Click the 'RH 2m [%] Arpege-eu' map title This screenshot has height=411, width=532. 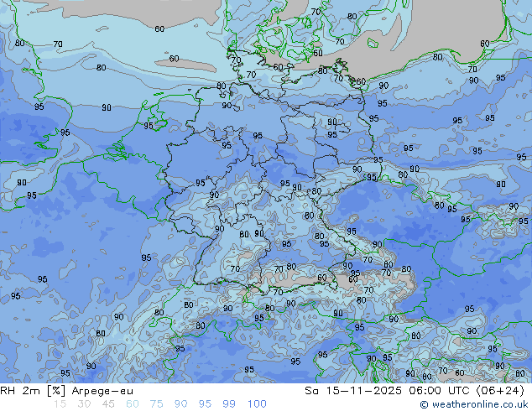click(66, 391)
